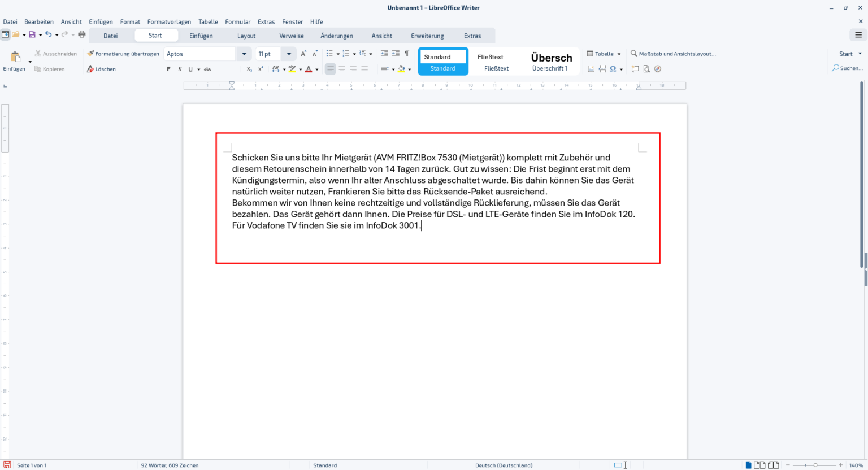Open the Extras menu
868x470 pixels.
[266, 21]
